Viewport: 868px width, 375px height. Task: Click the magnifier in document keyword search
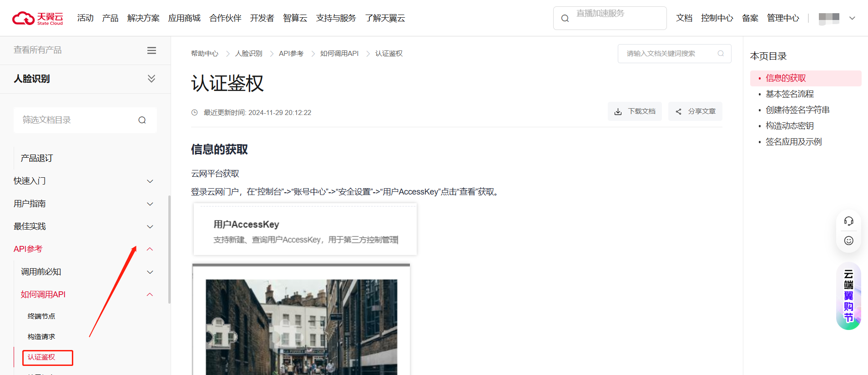721,54
